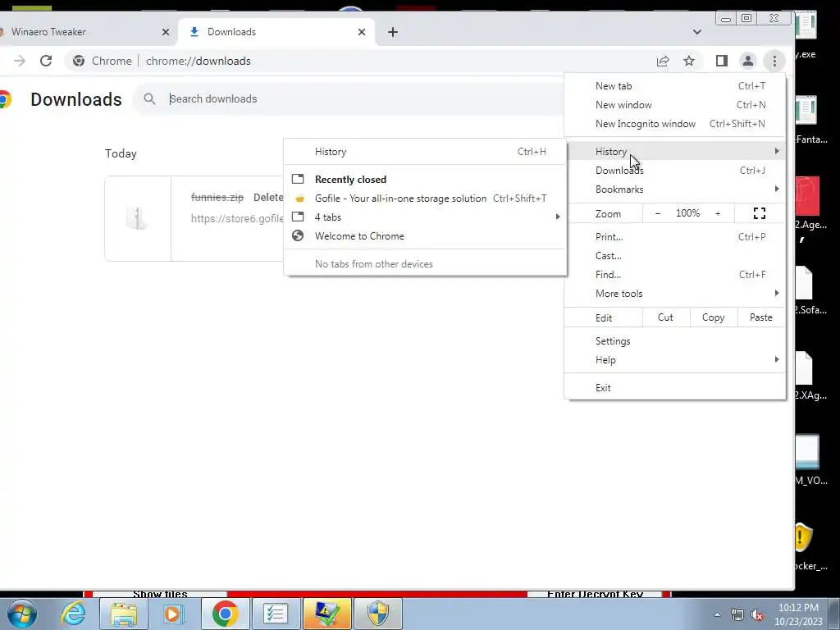Screen dimensions: 840x630
Task: Click the three-dot Chrome menu button
Action: [774, 61]
